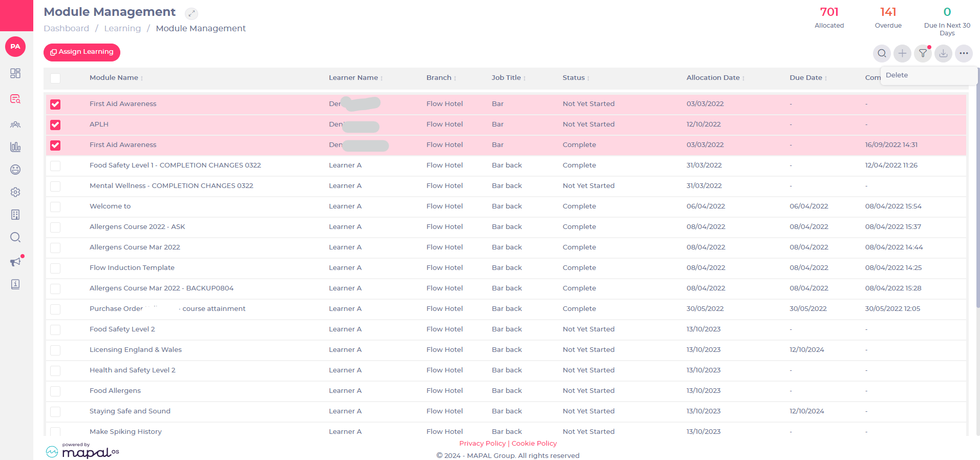Click the 141 Overdue counter
Image resolution: width=980 pixels, height=460 pixels.
click(888, 17)
